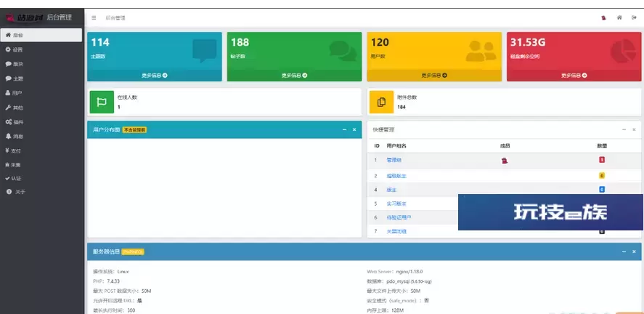Toggle the hamburger sidebar menu icon
Image resolution: width=644 pixels, height=314 pixels.
pos(94,17)
